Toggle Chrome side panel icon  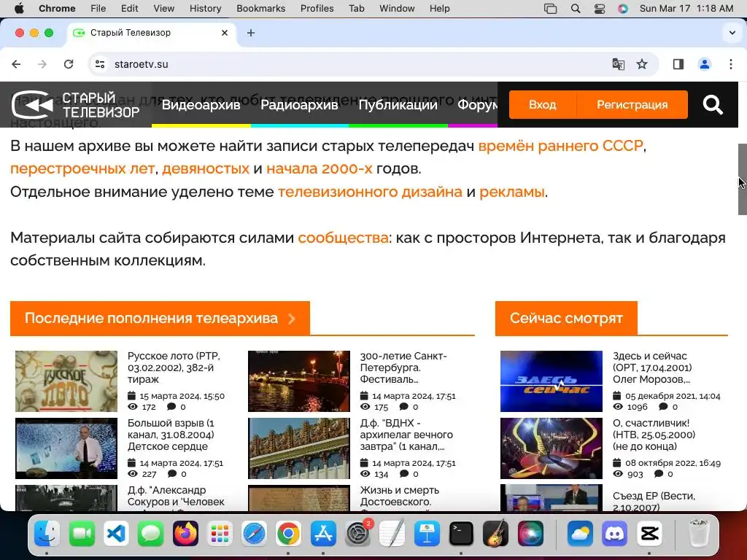click(678, 64)
